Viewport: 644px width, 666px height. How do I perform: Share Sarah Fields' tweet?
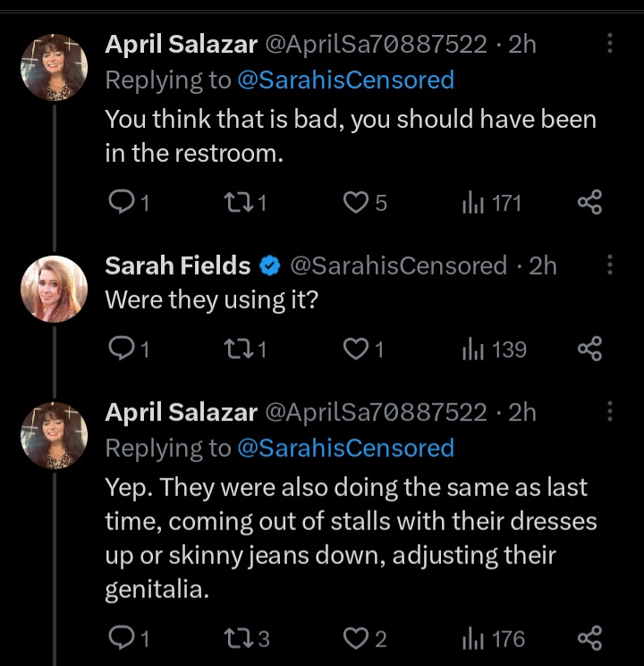(589, 349)
